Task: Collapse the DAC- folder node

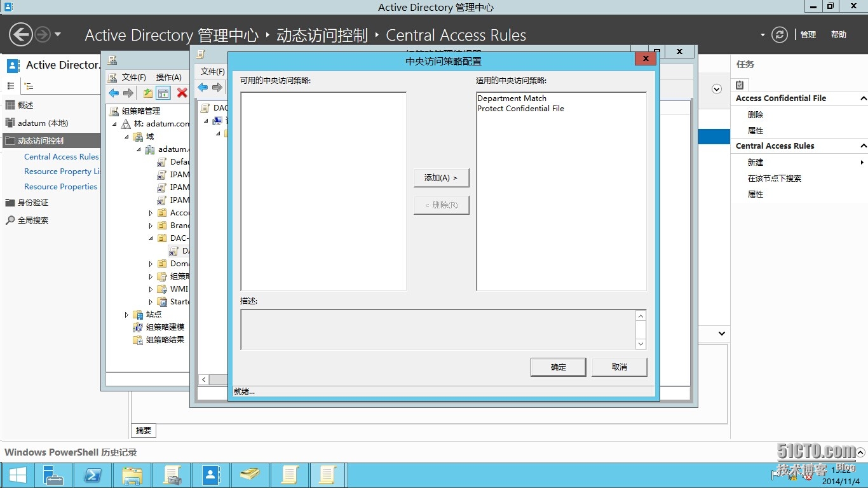Action: [151, 238]
